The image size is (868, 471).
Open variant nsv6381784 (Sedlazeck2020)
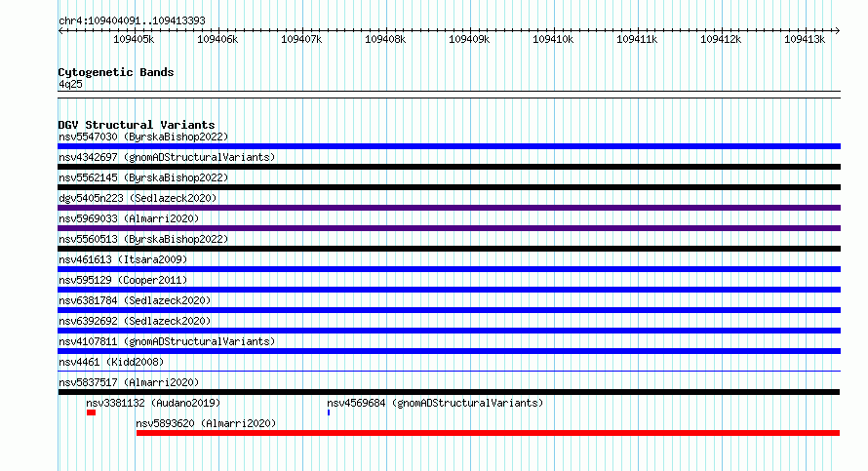tap(135, 300)
